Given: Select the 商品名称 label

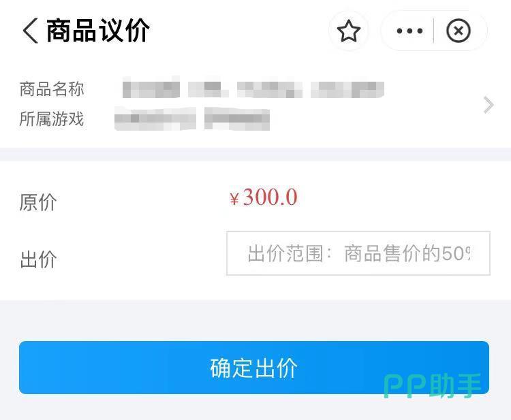Looking at the screenshot, I should [52, 89].
